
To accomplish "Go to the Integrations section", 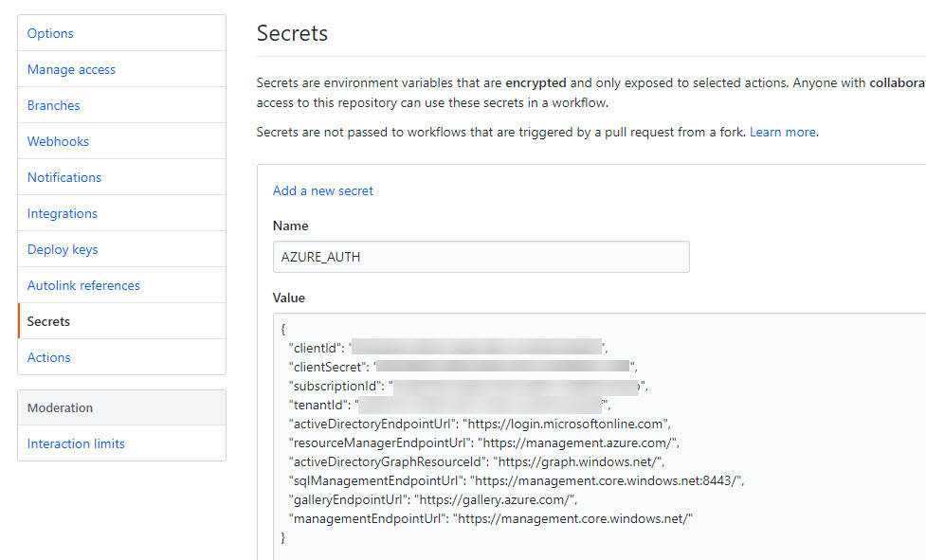I will [62, 213].
